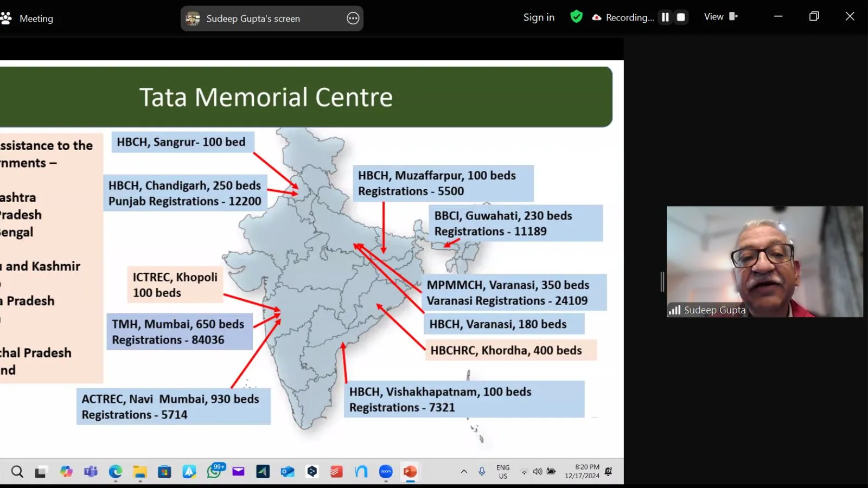868x488 pixels.
Task: Click the HBCH, Chandigarh, 250 beds label
Action: (x=184, y=193)
